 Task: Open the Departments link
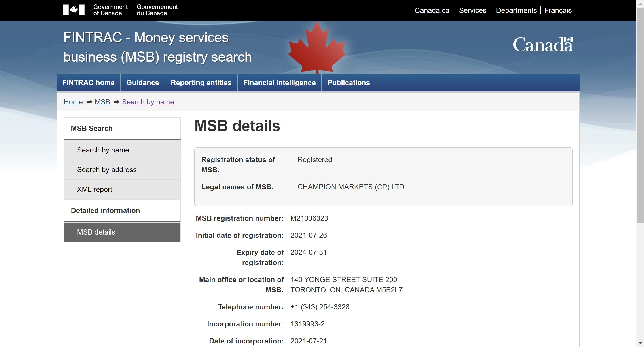pyautogui.click(x=516, y=10)
